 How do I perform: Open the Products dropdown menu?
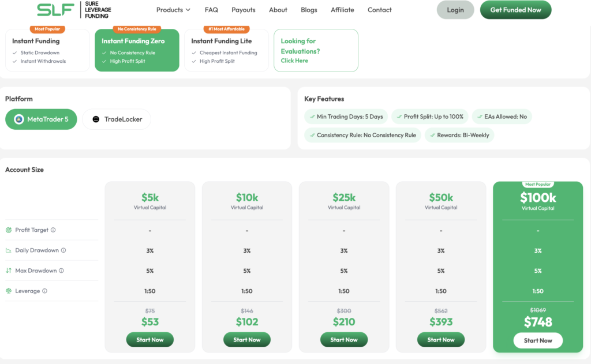click(173, 10)
